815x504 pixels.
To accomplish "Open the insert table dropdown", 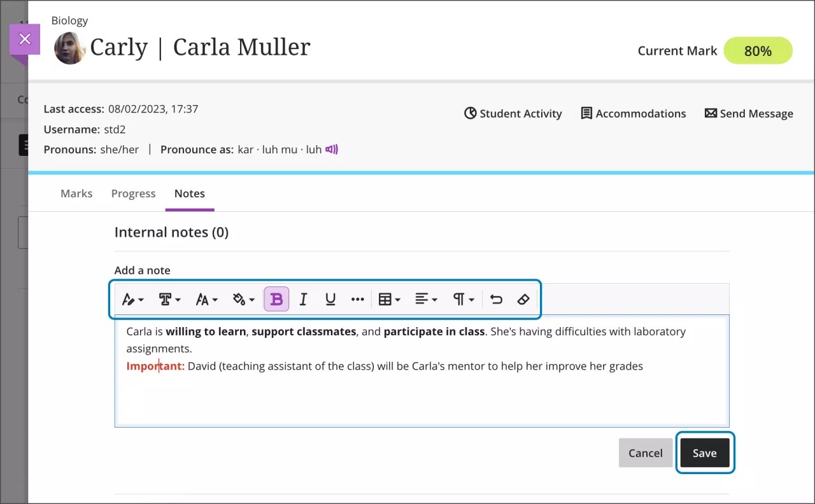I will [388, 299].
